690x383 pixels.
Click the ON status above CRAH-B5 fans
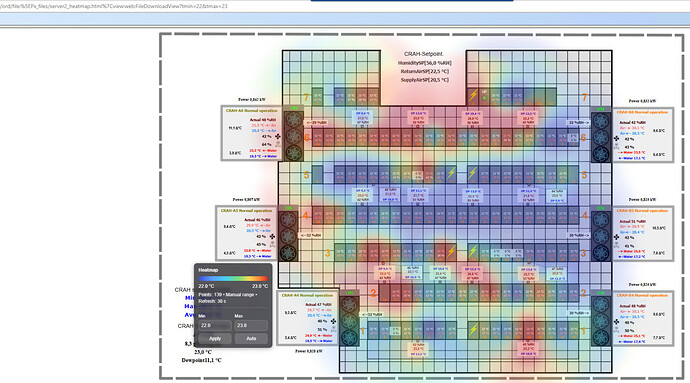pyautogui.click(x=601, y=208)
